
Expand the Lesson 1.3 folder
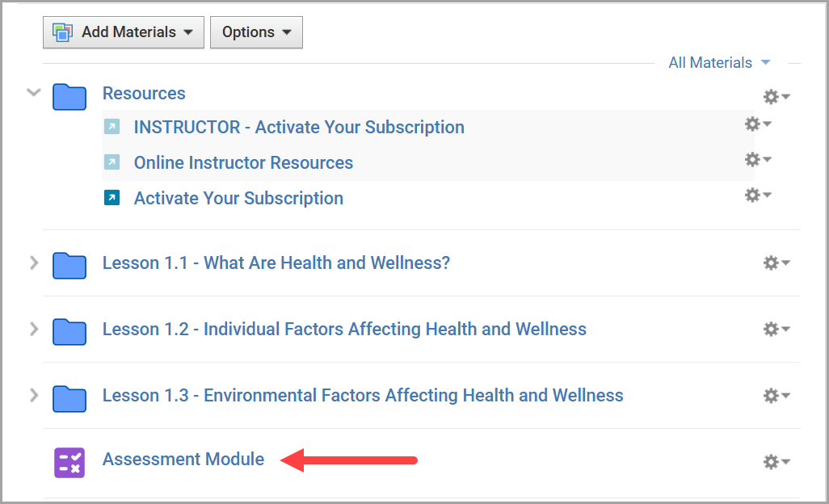(33, 395)
